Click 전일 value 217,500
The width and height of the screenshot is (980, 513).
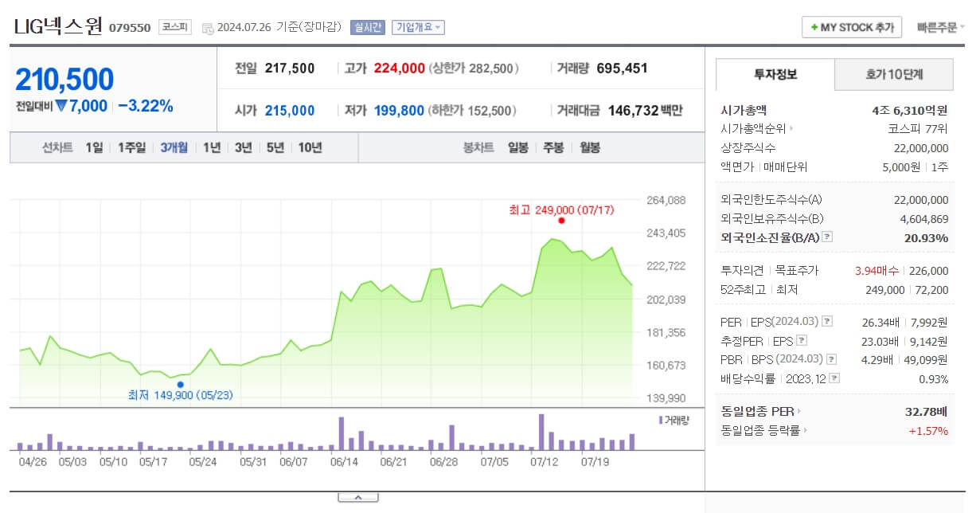(x=290, y=69)
